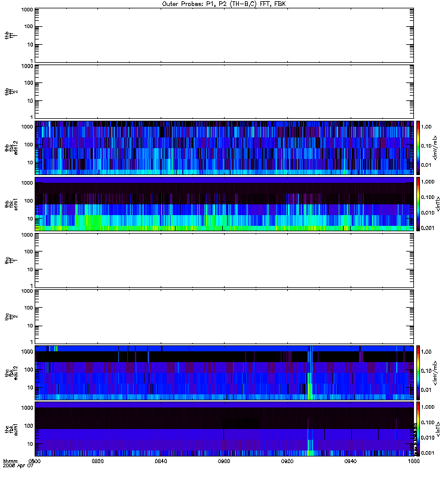Click the 2008 Apr 07 date label
Image resolution: width=448 pixels, height=478 pixels.
point(18,466)
